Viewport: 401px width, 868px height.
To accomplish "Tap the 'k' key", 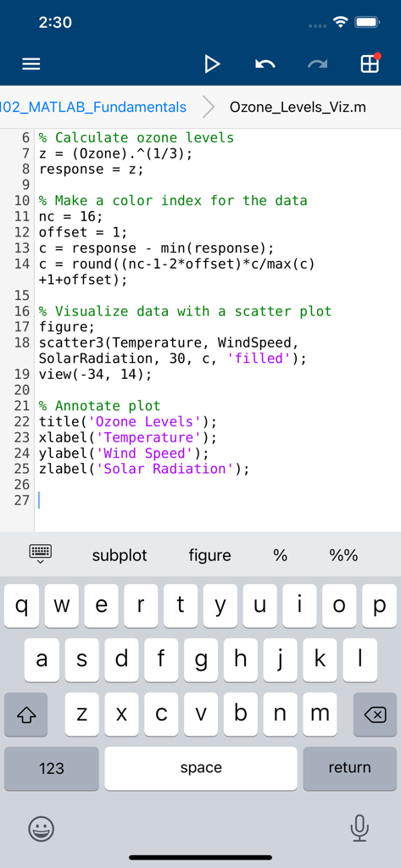I will tap(320, 659).
